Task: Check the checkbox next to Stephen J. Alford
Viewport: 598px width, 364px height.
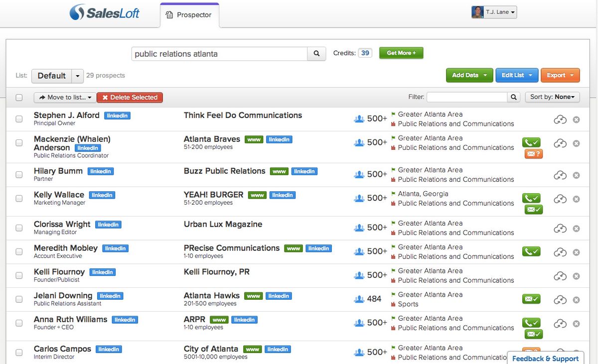Action: coord(19,119)
